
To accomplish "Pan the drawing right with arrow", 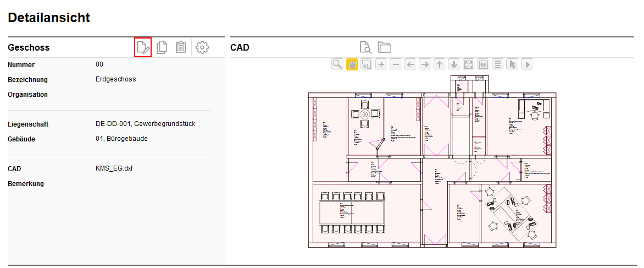I will [x=425, y=64].
